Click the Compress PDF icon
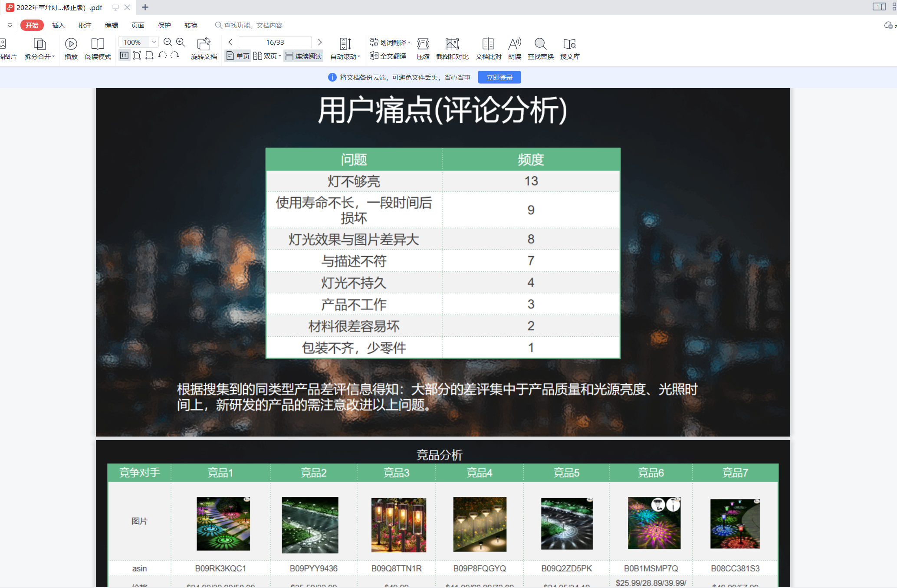 [423, 44]
